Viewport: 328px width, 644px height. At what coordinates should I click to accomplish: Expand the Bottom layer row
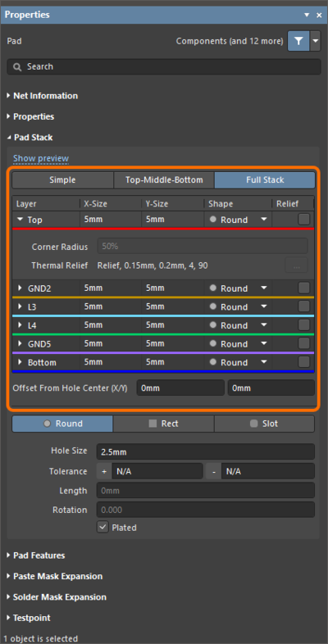pyautogui.click(x=20, y=362)
